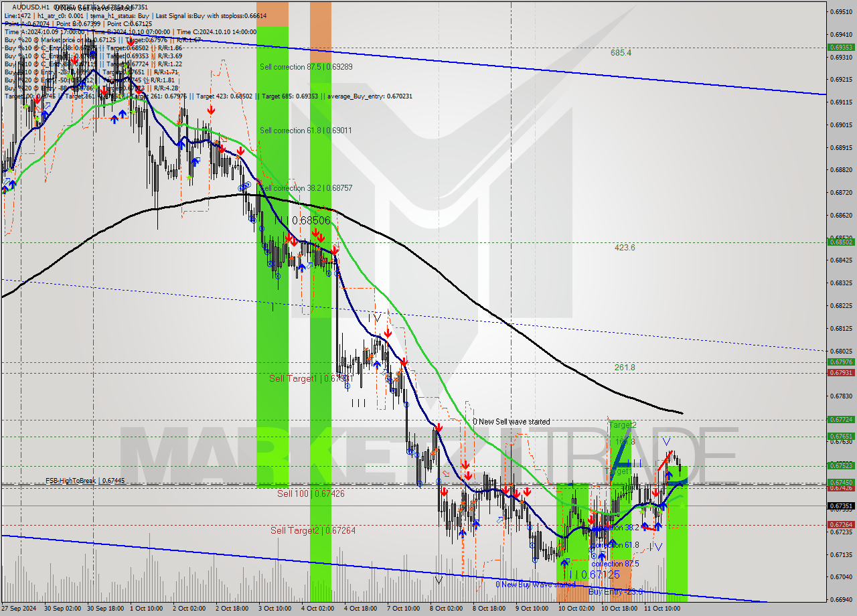Click the '4 Oct 18:00' time axis label

[x=362, y=609]
